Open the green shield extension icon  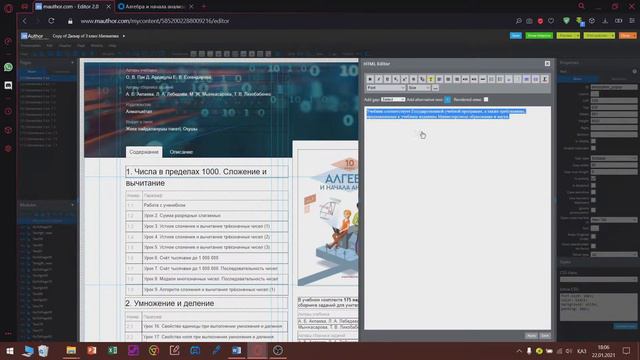(566, 21)
